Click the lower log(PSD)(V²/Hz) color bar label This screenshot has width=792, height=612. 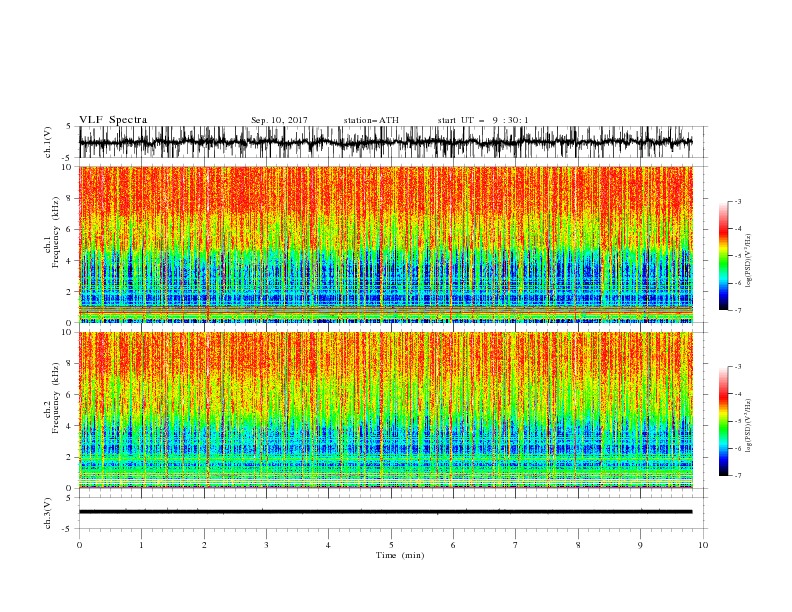[x=749, y=425]
